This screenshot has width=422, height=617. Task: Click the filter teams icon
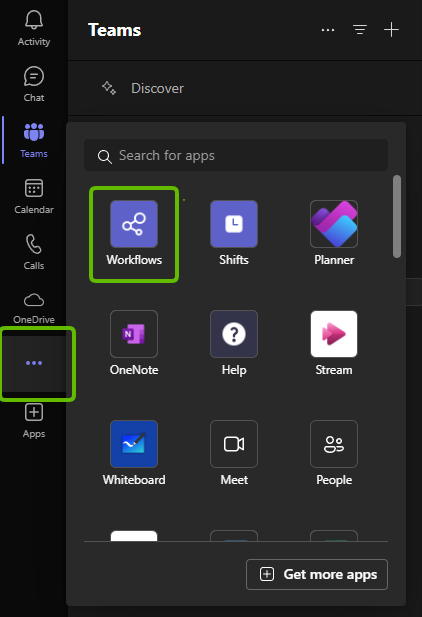pos(360,30)
